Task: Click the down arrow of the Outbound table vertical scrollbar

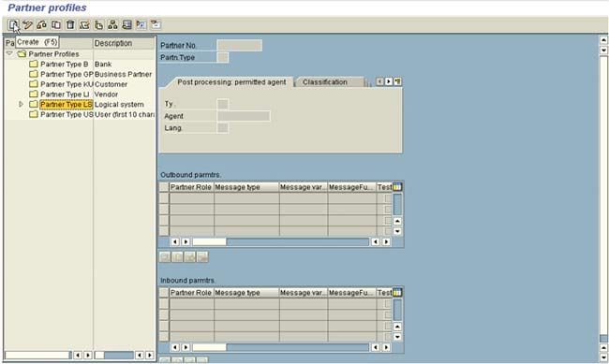Action: pos(397,231)
